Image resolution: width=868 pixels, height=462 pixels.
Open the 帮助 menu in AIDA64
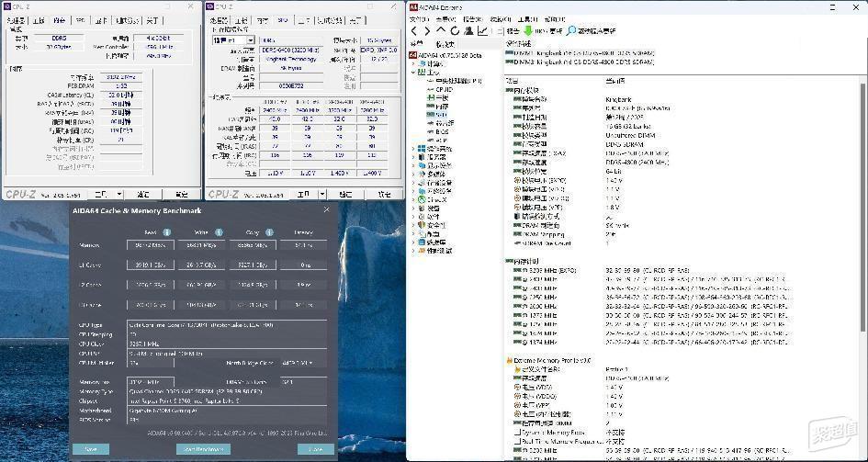tap(554, 19)
